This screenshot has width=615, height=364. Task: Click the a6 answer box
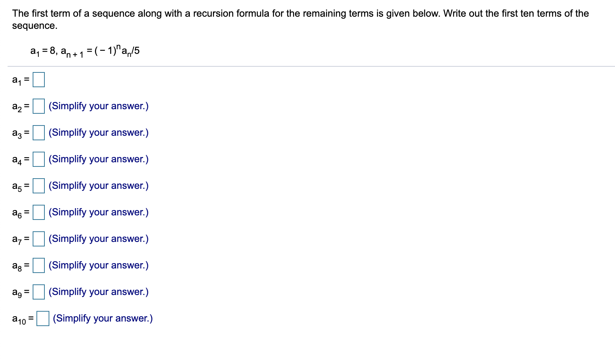[38, 213]
